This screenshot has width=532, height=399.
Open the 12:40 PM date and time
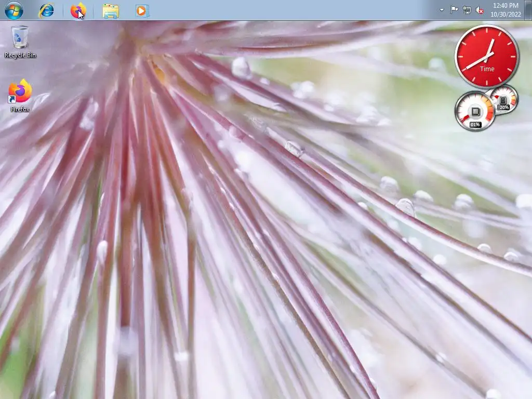click(506, 10)
